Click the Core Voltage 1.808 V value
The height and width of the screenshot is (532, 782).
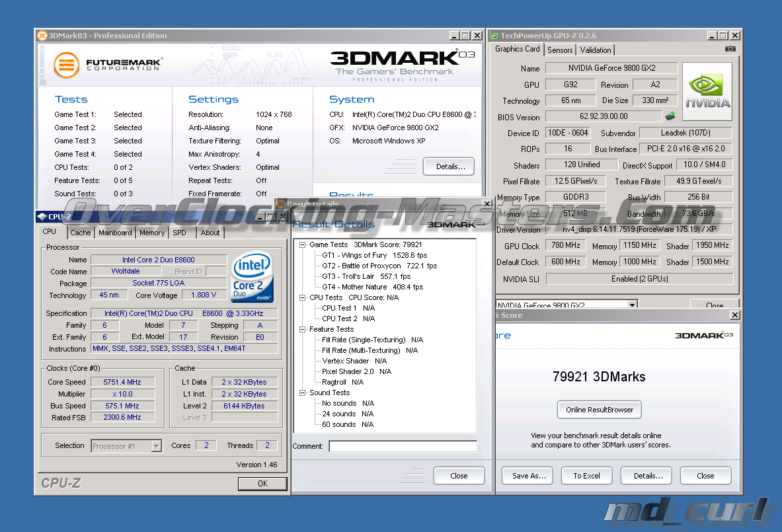(204, 295)
